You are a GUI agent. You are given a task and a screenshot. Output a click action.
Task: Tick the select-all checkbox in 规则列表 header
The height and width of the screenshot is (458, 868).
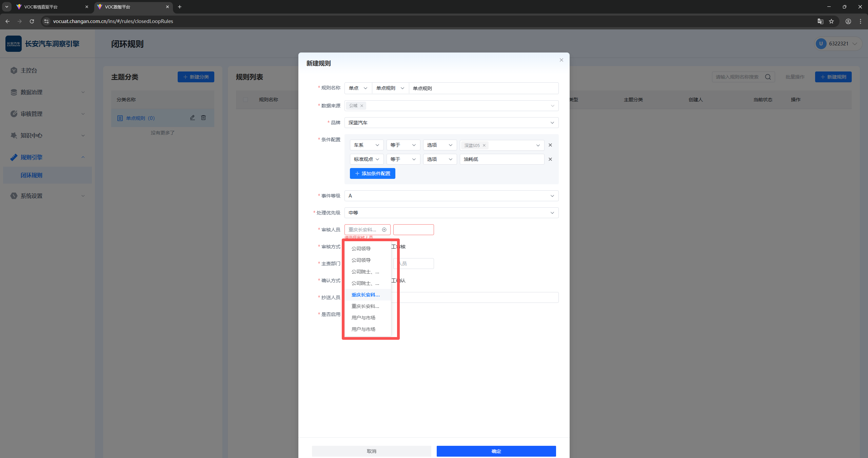(245, 100)
